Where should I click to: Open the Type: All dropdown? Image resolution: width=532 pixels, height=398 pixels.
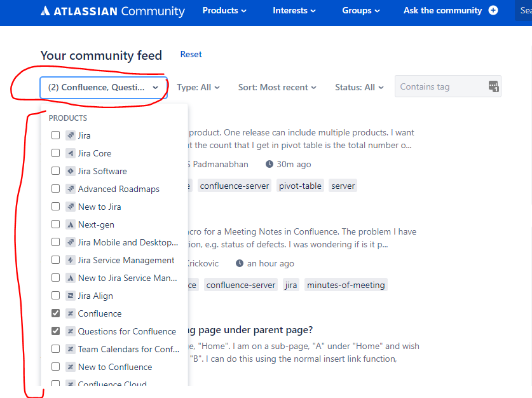[x=198, y=88]
